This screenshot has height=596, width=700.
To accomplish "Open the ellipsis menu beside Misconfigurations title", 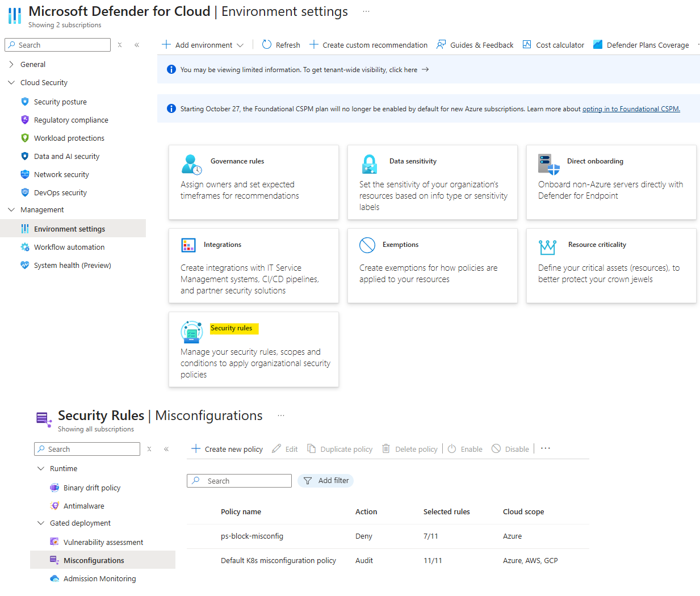I will 281,415.
